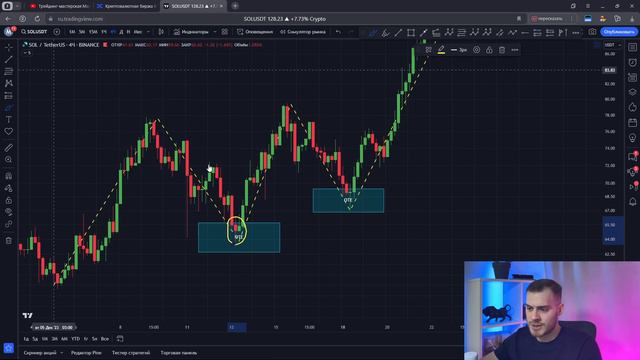Select the Все (All) date range
The height and width of the screenshot is (360, 640).
coord(105,339)
